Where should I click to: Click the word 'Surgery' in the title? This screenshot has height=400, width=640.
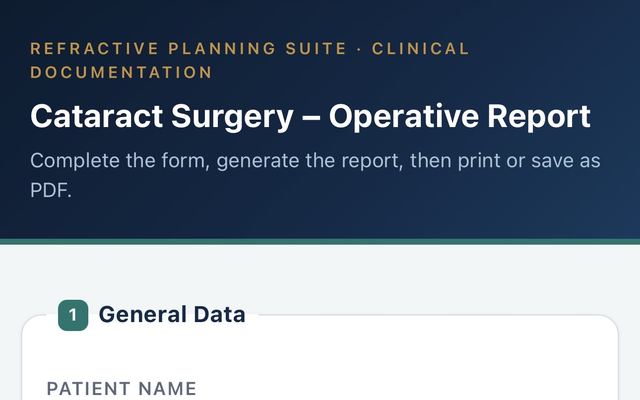tap(232, 117)
